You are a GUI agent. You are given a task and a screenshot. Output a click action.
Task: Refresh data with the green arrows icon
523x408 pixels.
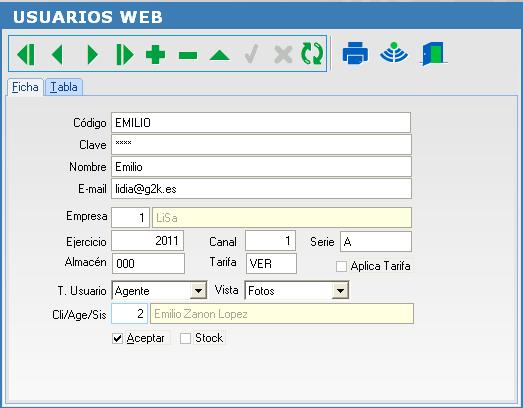(x=312, y=54)
